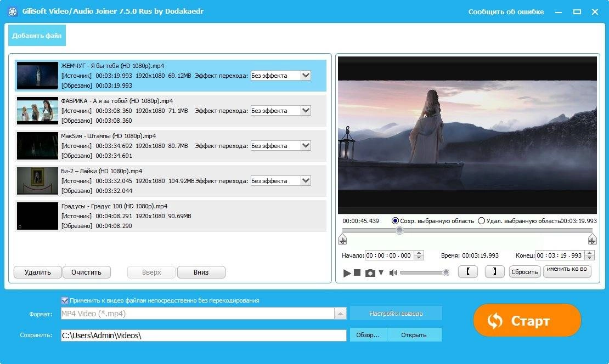Click the Конец time input field
Screen dimensions: 609x364
[560, 255]
